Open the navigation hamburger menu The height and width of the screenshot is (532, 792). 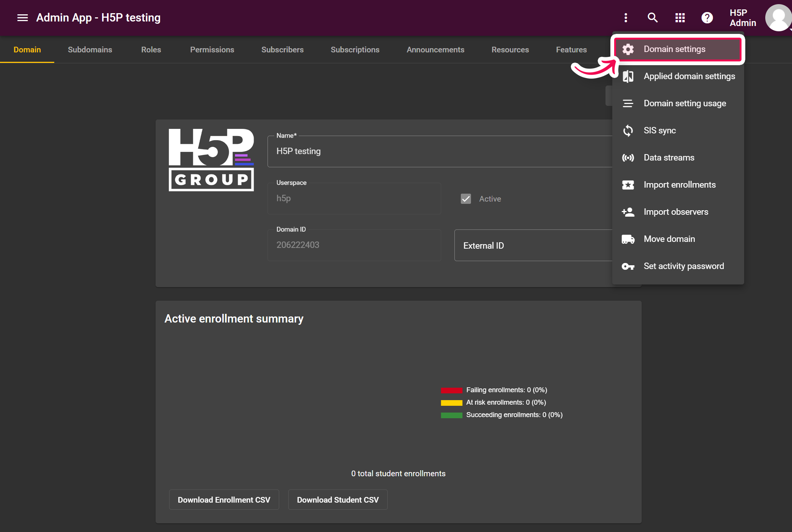coord(22,18)
